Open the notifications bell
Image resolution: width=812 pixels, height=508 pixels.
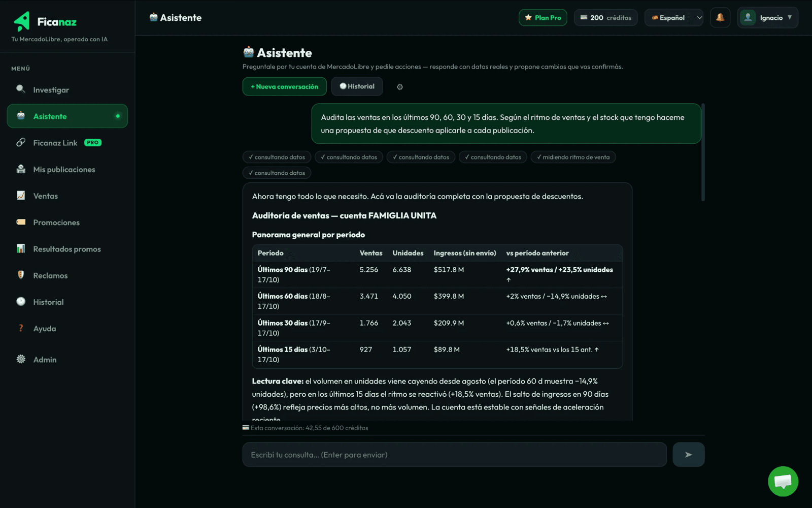tap(720, 18)
